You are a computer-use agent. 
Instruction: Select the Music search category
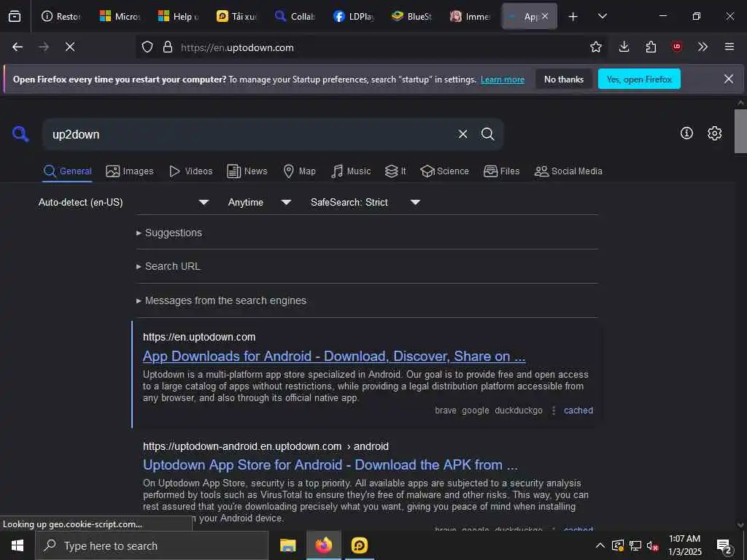coord(351,171)
